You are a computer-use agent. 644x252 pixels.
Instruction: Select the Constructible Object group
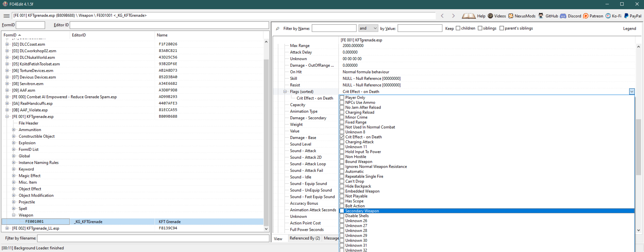pyautogui.click(x=37, y=136)
